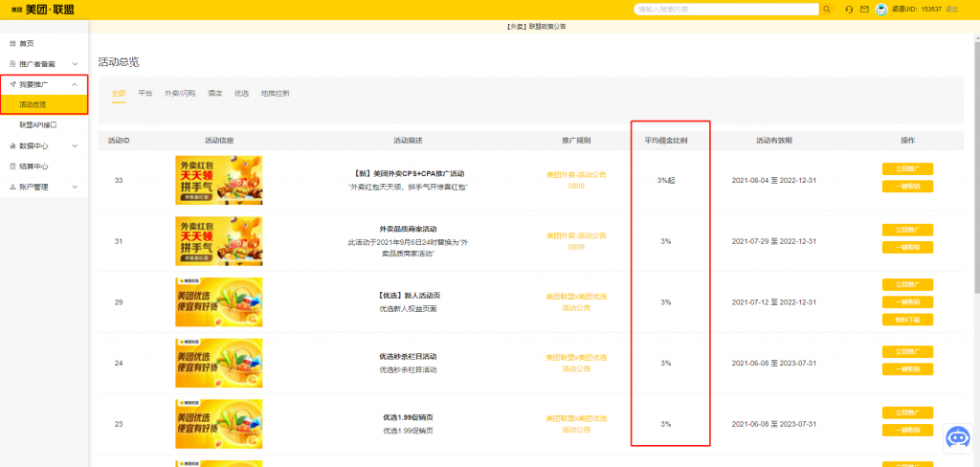Click the user avatar icon
Screen dimensions: 980x467
(x=881, y=10)
